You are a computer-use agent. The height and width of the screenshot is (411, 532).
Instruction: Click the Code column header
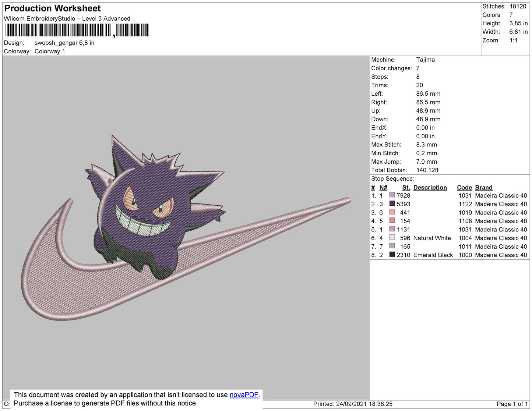pyautogui.click(x=464, y=187)
